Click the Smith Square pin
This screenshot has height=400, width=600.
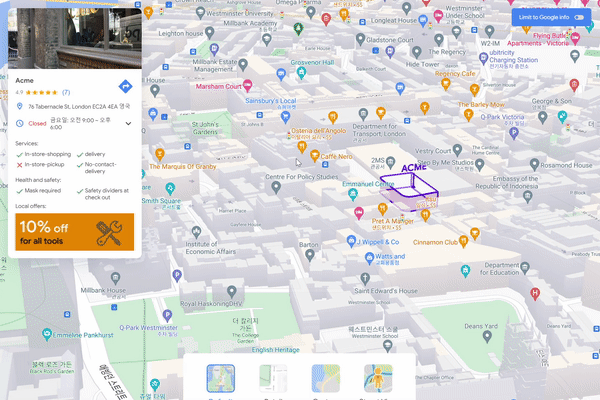point(170,189)
